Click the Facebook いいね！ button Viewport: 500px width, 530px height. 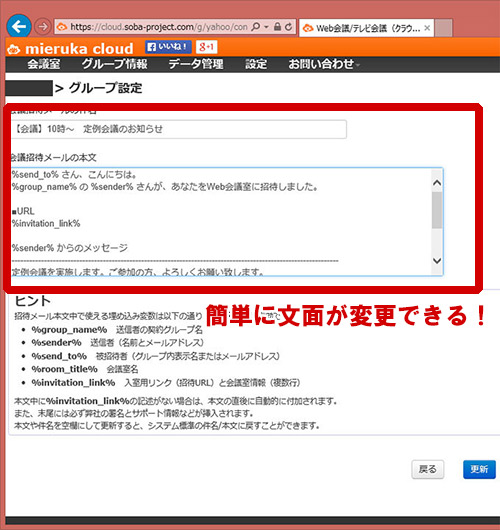tap(168, 47)
